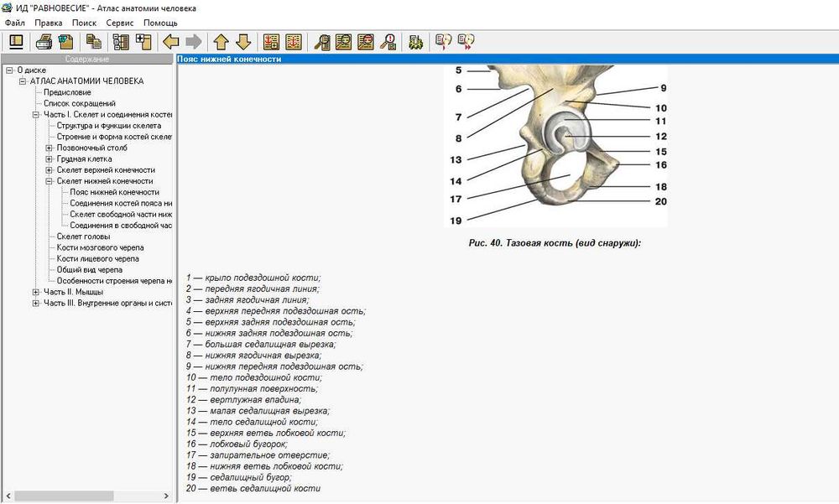The image size is (839, 504).
Task: Open 'Предисловие' in contents tree
Action: click(x=67, y=92)
